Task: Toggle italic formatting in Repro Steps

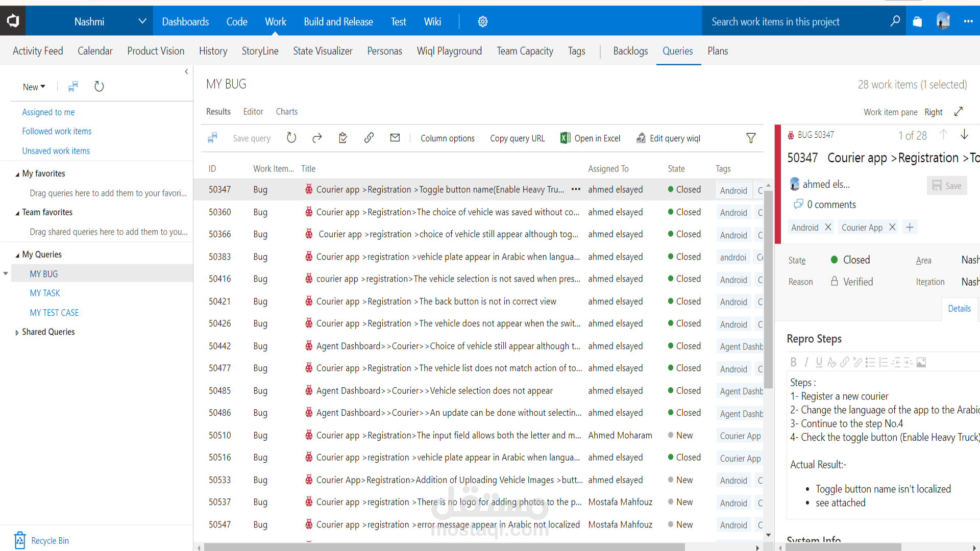Action: [x=806, y=362]
